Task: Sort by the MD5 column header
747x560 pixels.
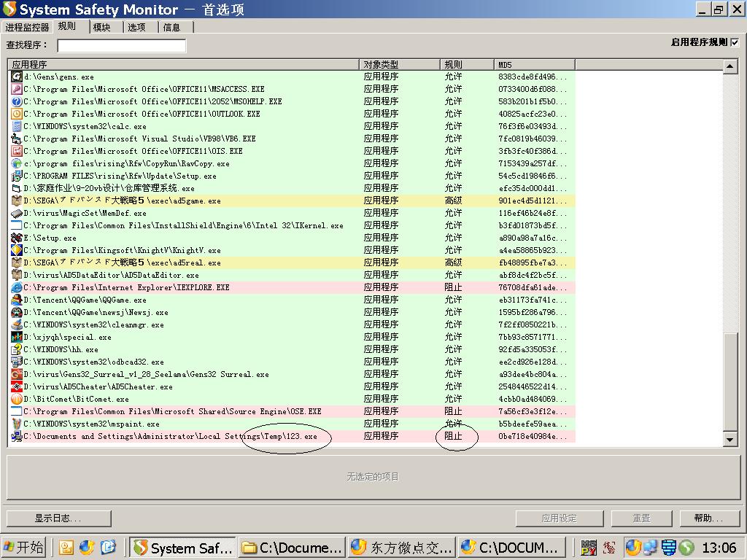Action: point(535,65)
